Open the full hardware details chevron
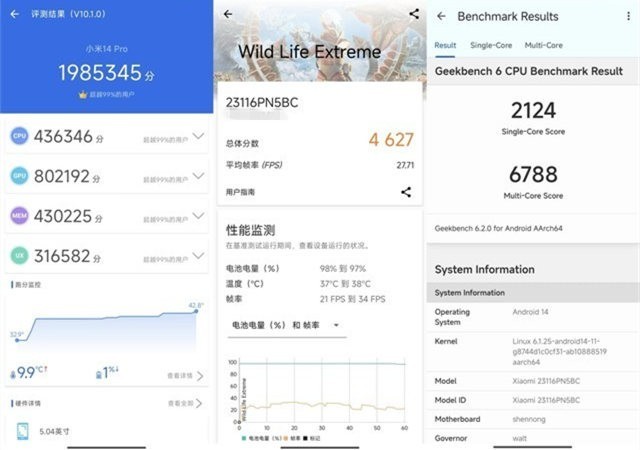This screenshot has height=450, width=640. [199, 403]
